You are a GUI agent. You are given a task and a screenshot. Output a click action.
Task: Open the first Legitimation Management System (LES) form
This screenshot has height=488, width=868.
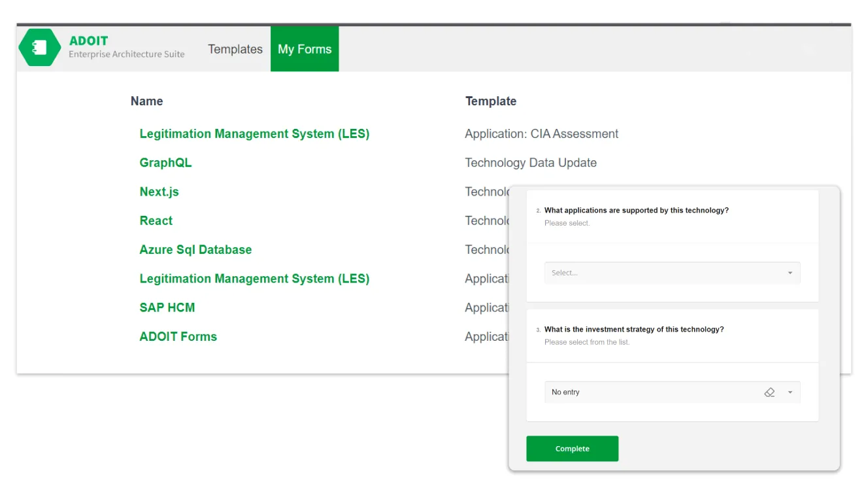[x=254, y=133]
